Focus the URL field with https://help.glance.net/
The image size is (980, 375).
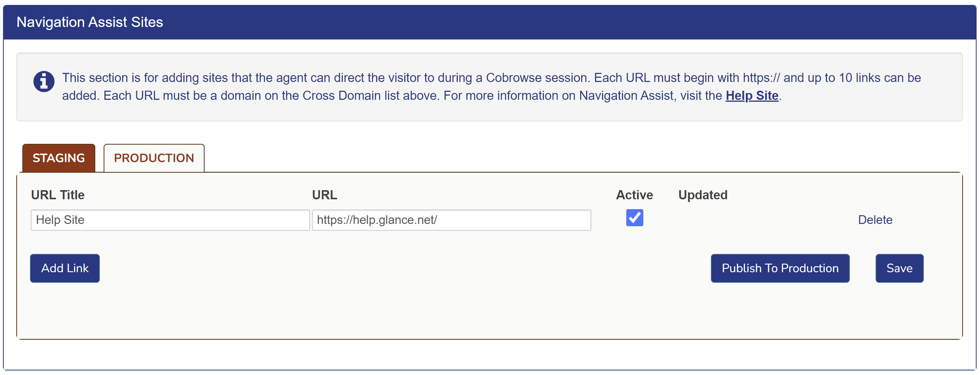pyautogui.click(x=451, y=220)
